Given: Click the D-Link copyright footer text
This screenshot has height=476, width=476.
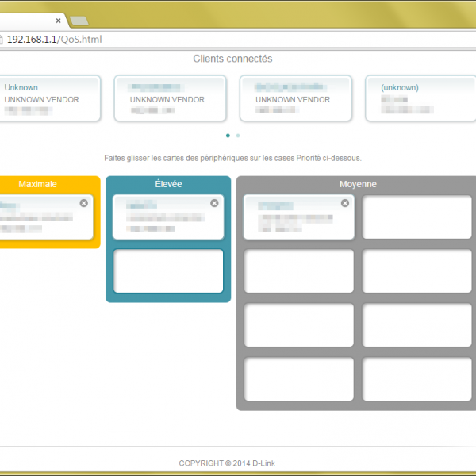Looking at the screenshot, I should click(227, 463).
